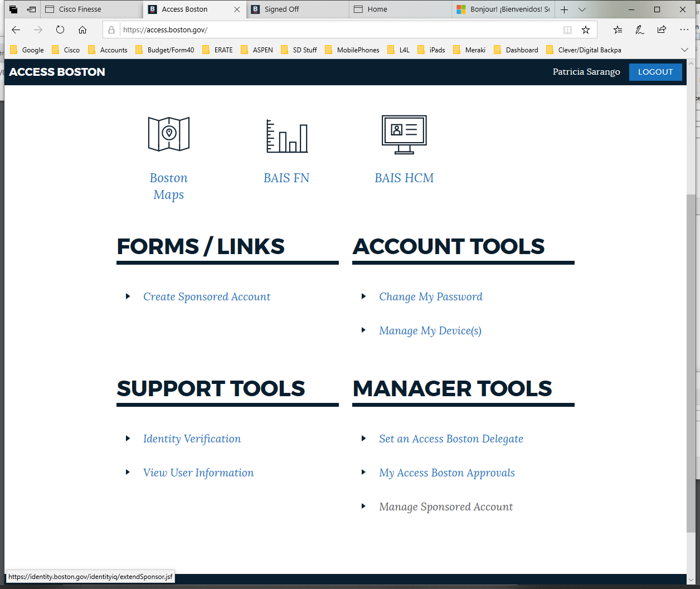Open a new tab with plus icon
Viewport: 700px width, 589px height.
564,9
